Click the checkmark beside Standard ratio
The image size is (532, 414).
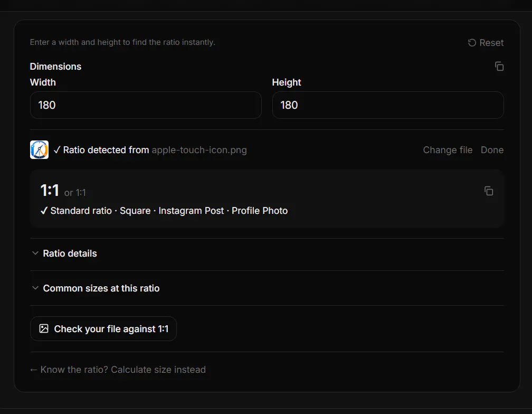[x=44, y=211]
